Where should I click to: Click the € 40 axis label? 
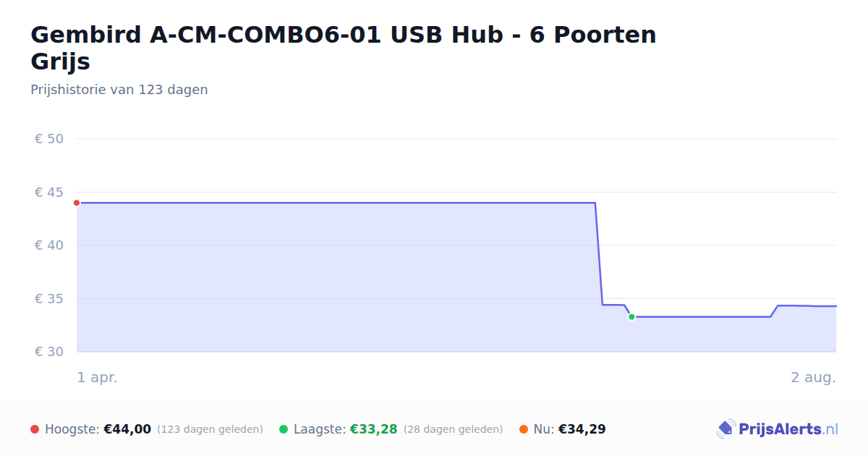click(49, 245)
